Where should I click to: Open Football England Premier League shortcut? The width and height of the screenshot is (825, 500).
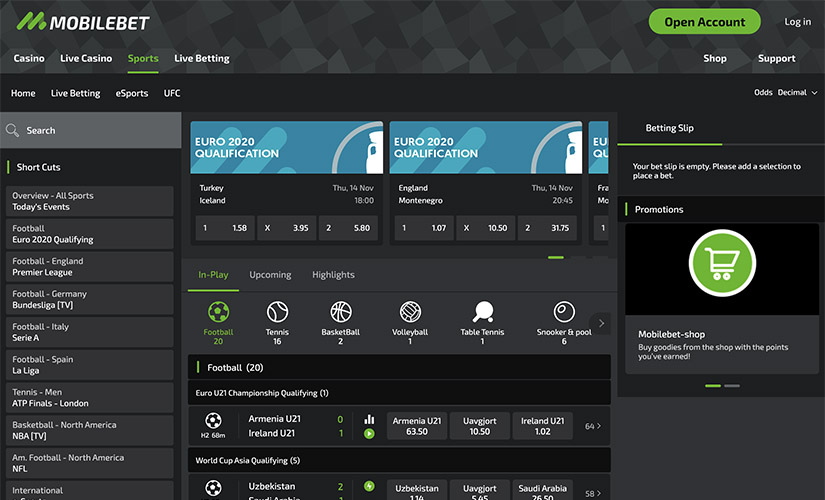click(x=89, y=266)
